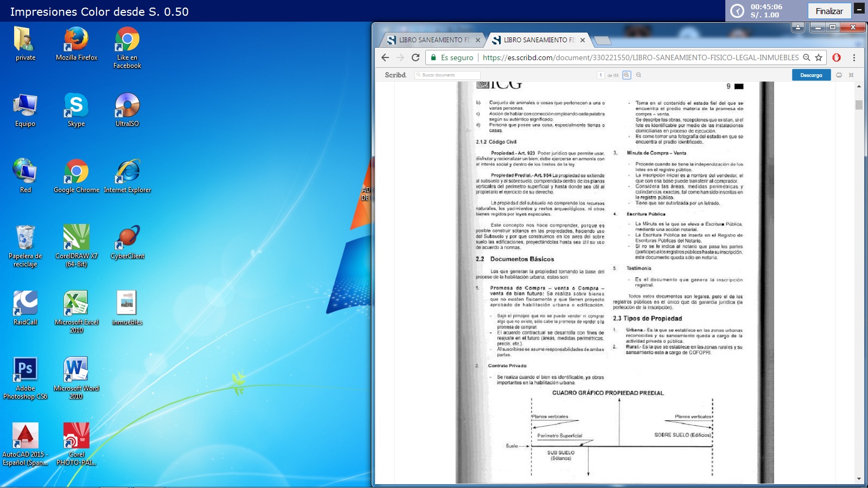The image size is (868, 488).
Task: Click the Buscar documento search field
Action: coord(448,75)
